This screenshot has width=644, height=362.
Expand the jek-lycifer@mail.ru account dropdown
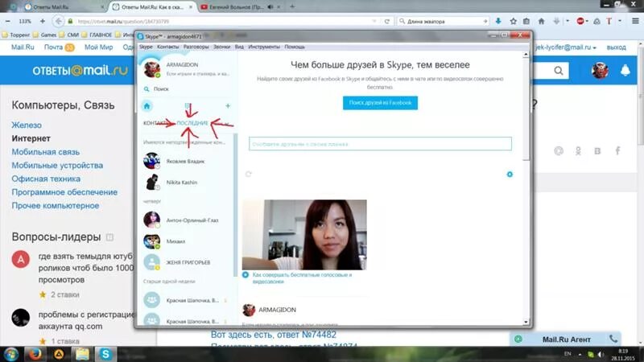[567, 47]
